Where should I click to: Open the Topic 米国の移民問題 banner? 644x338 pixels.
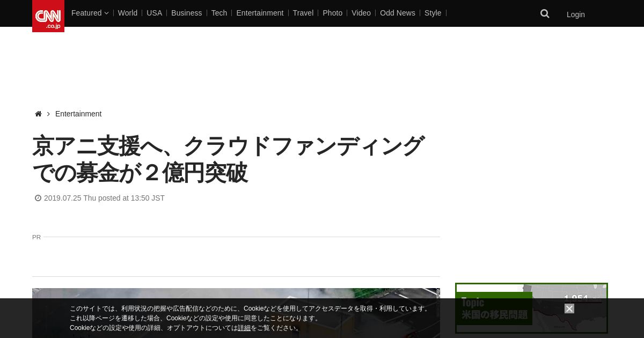coord(531,308)
